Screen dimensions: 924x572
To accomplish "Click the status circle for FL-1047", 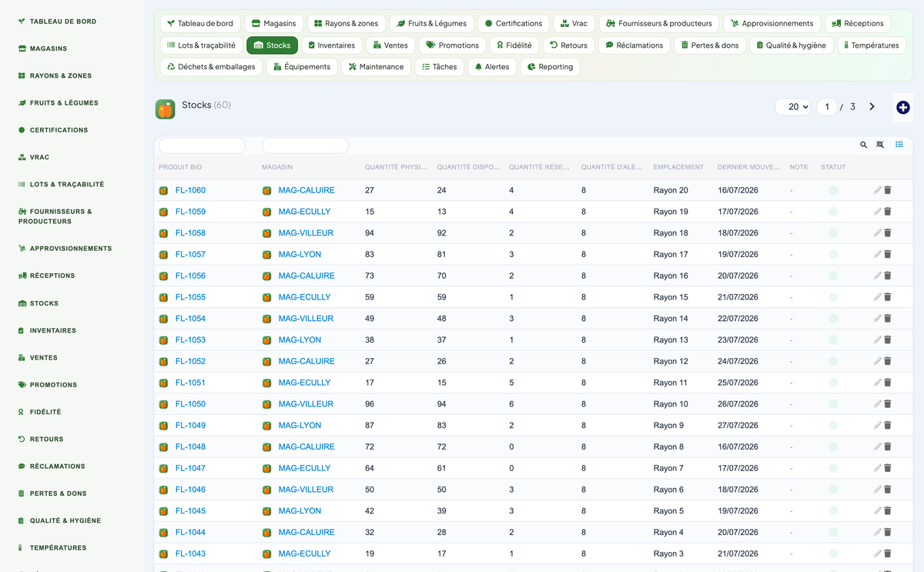I will point(833,468).
